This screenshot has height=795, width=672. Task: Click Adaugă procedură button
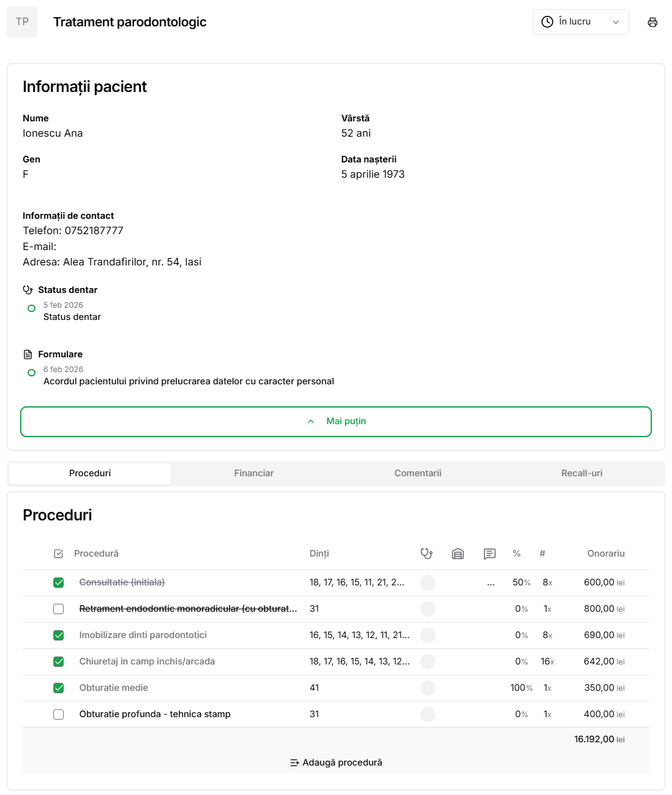pyautogui.click(x=336, y=763)
